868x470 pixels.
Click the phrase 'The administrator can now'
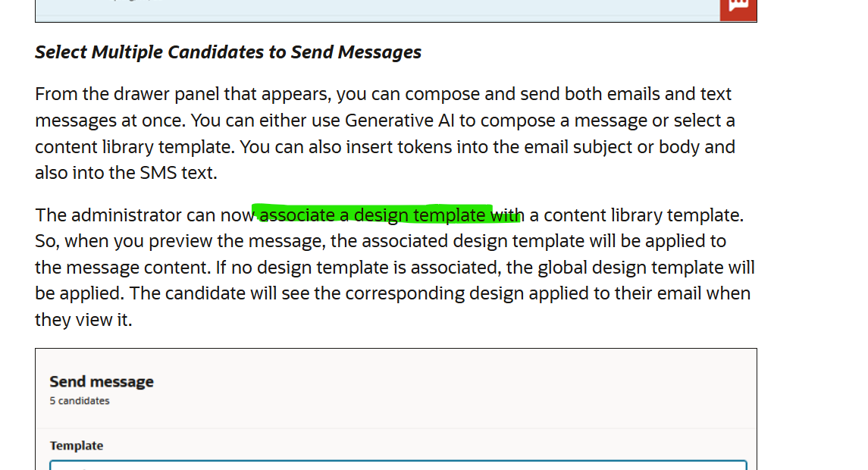[145, 215]
